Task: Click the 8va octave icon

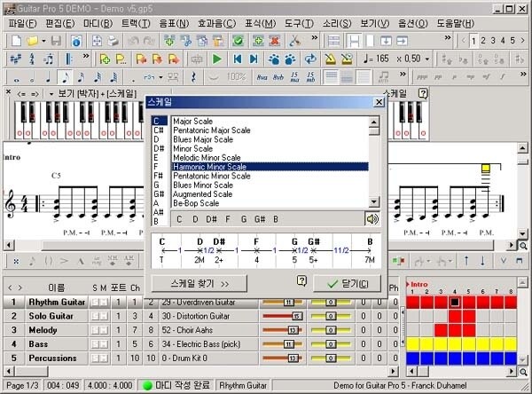Action: click(x=262, y=77)
